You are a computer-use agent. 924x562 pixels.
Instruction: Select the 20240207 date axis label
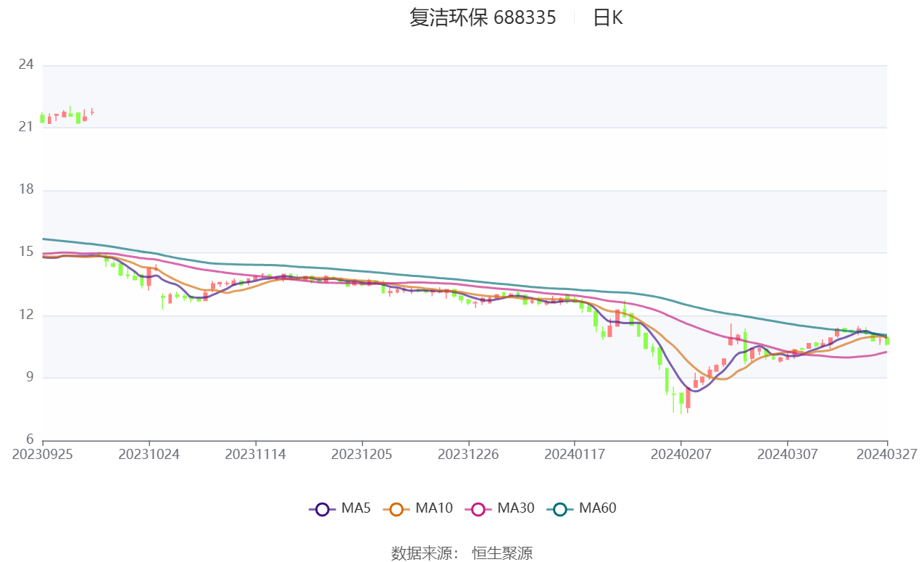tap(681, 454)
